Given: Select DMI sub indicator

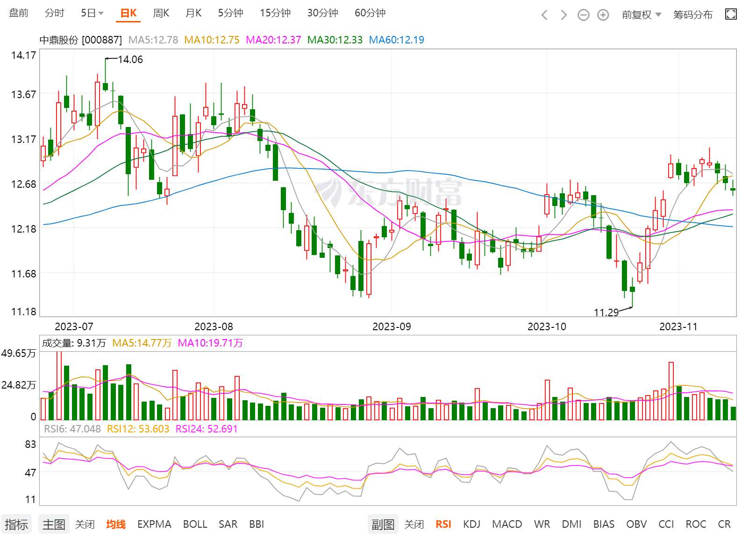Looking at the screenshot, I should click(x=571, y=524).
